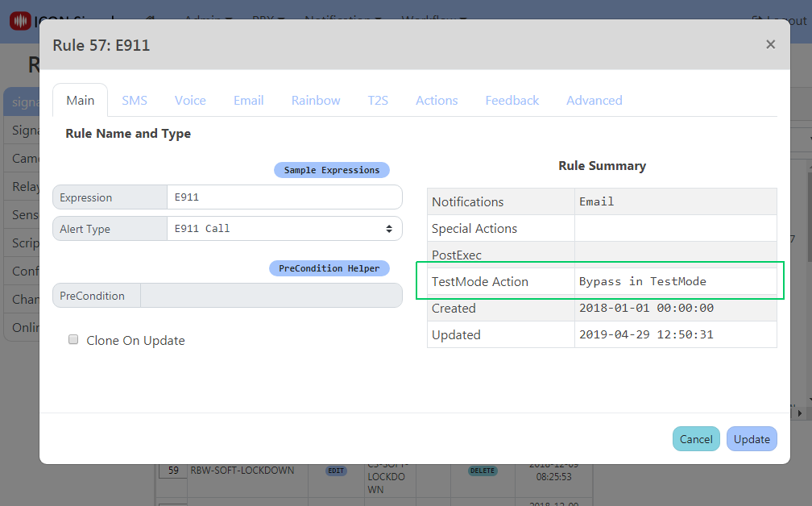Click into the PreCondition field
The height and width of the screenshot is (506, 812).
(271, 296)
